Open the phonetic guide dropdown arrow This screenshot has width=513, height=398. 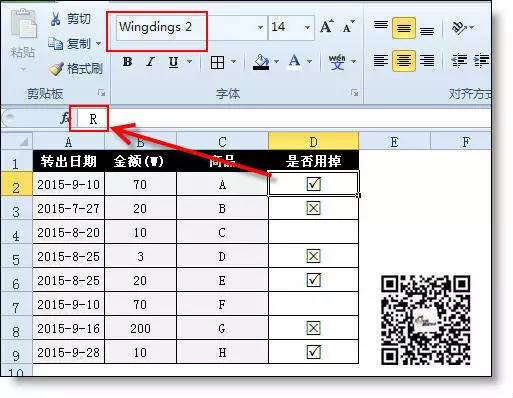click(x=354, y=62)
